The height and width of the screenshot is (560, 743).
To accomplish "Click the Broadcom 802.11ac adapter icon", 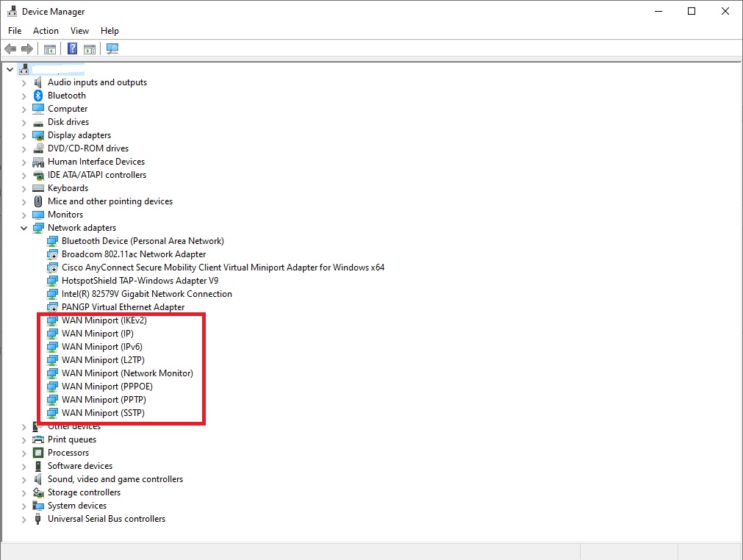I will click(52, 254).
